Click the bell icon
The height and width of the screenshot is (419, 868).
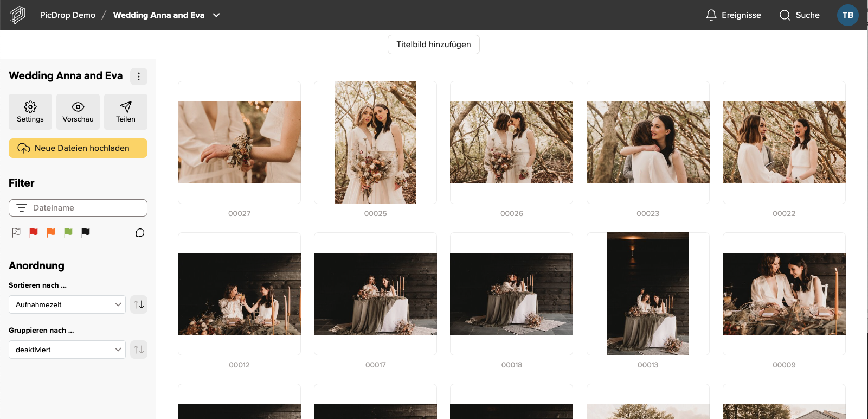(x=711, y=15)
